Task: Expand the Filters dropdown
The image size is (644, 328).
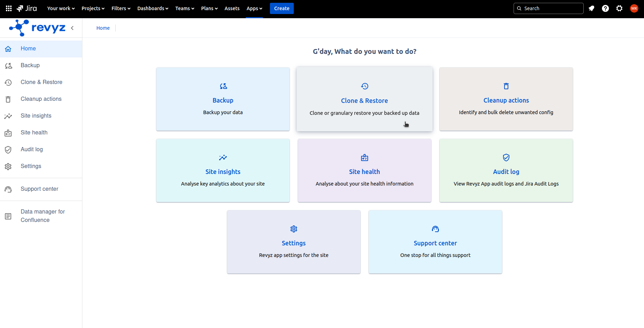Action: coord(121,8)
